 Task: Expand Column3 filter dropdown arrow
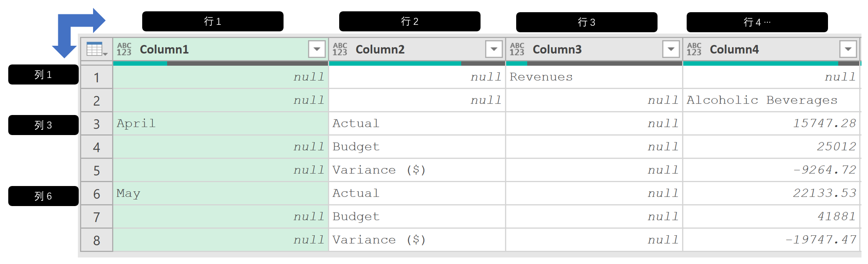[x=671, y=49]
